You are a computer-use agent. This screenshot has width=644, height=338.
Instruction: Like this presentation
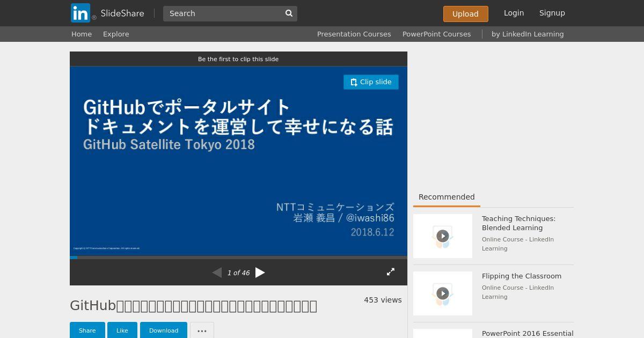(x=122, y=330)
